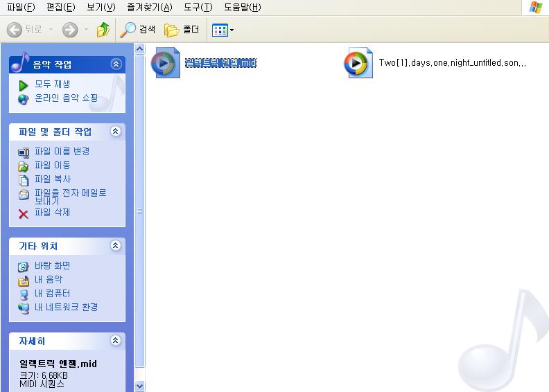The image size is (549, 392).
Task: Click the red X delete icon
Action: [23, 213]
